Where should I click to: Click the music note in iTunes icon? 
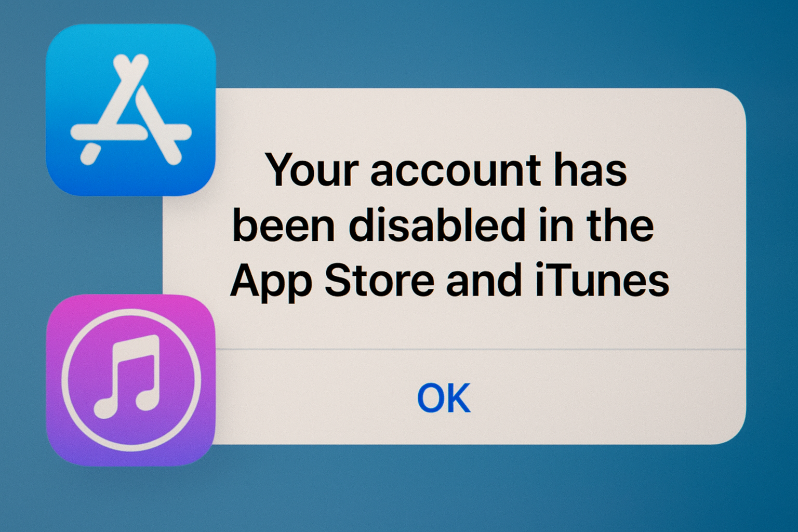pyautogui.click(x=127, y=377)
